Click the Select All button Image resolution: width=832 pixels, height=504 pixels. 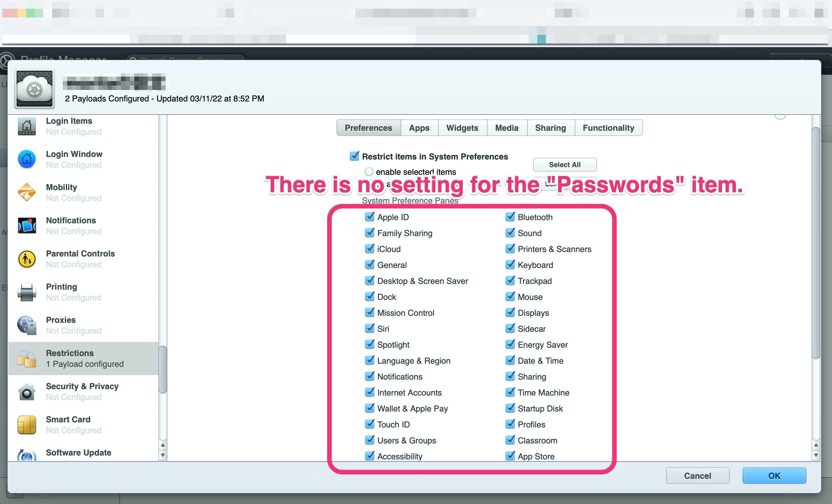coord(564,165)
